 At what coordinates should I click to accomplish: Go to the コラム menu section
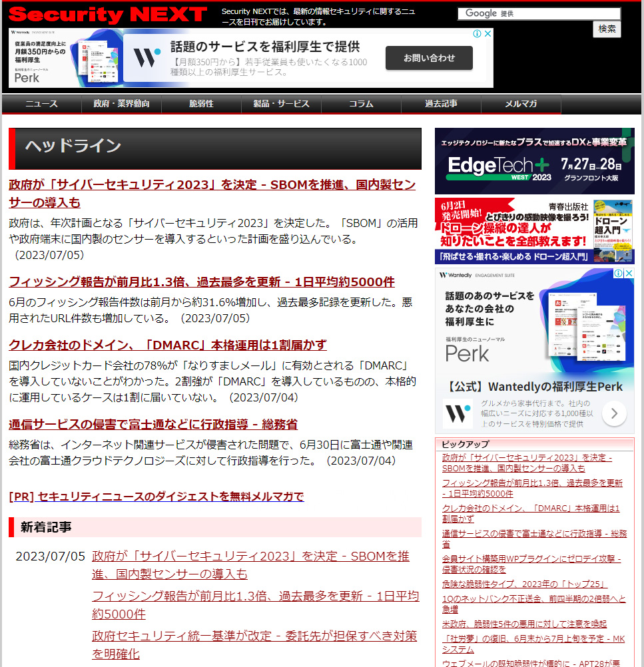point(361,104)
